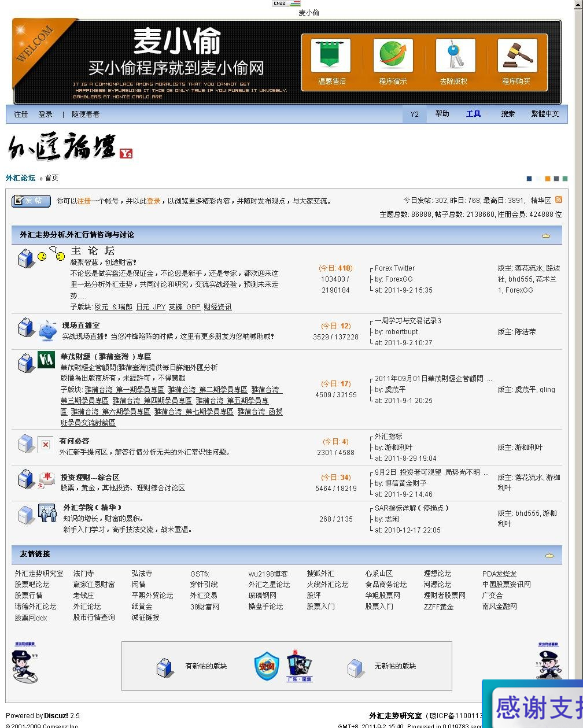The width and height of the screenshot is (583, 728).
Task: Click the 去除版权 keys icon
Action: coord(456,56)
